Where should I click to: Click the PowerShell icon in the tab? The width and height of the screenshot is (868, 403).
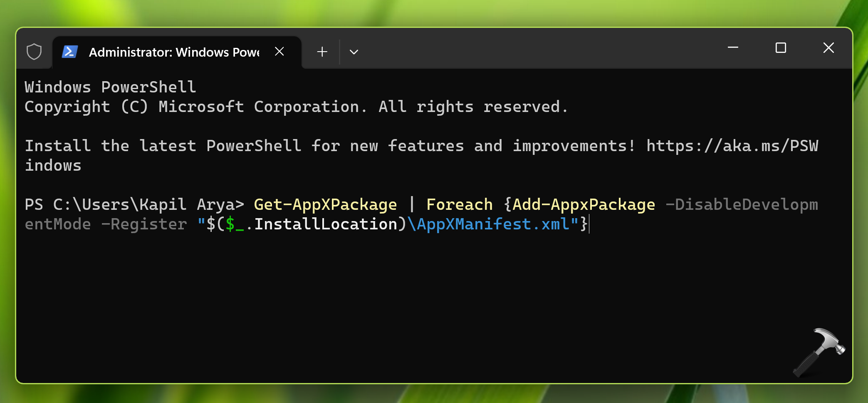tap(69, 52)
